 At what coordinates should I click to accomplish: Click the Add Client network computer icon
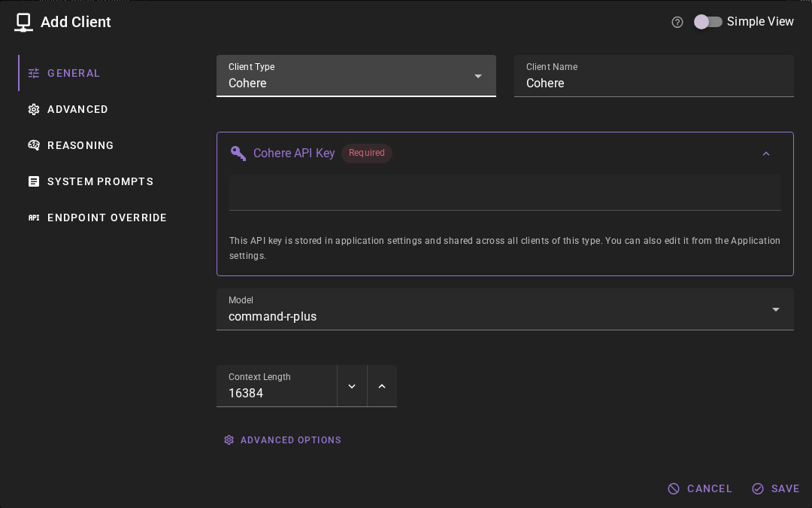(23, 23)
